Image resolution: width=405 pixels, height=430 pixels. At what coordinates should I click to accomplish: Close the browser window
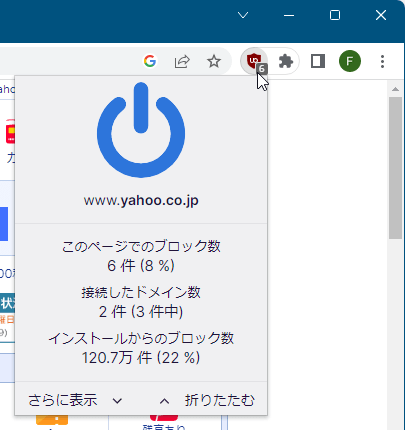click(381, 15)
